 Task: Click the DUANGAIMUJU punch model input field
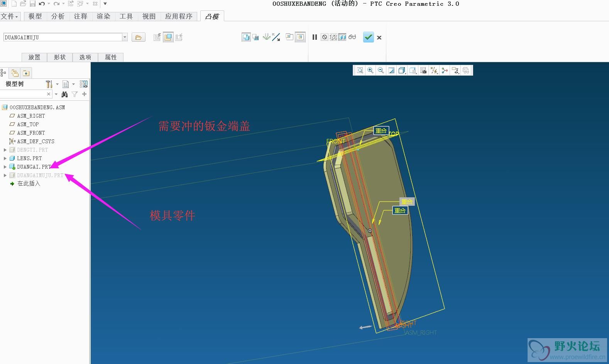63,37
